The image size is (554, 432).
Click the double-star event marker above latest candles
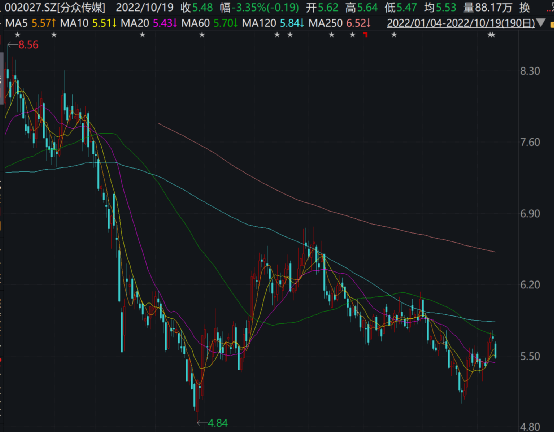[491, 35]
